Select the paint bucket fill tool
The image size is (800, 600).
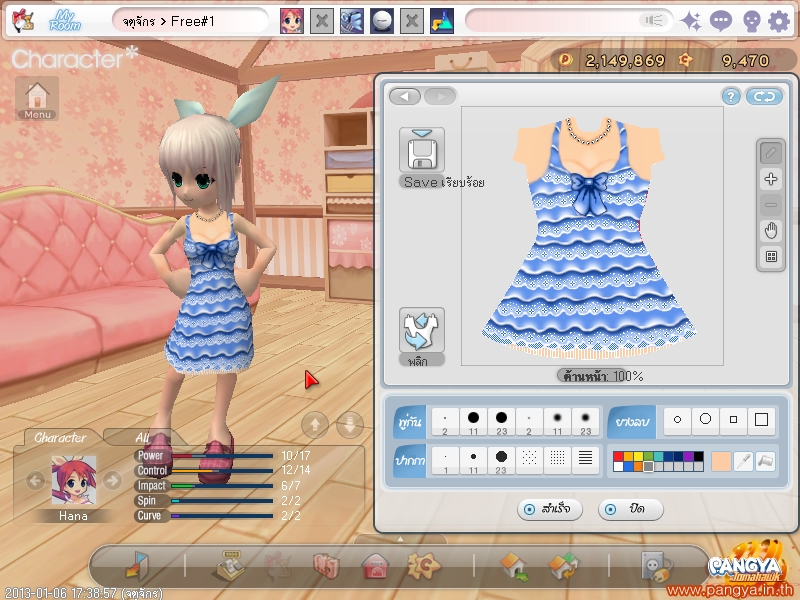tap(765, 461)
